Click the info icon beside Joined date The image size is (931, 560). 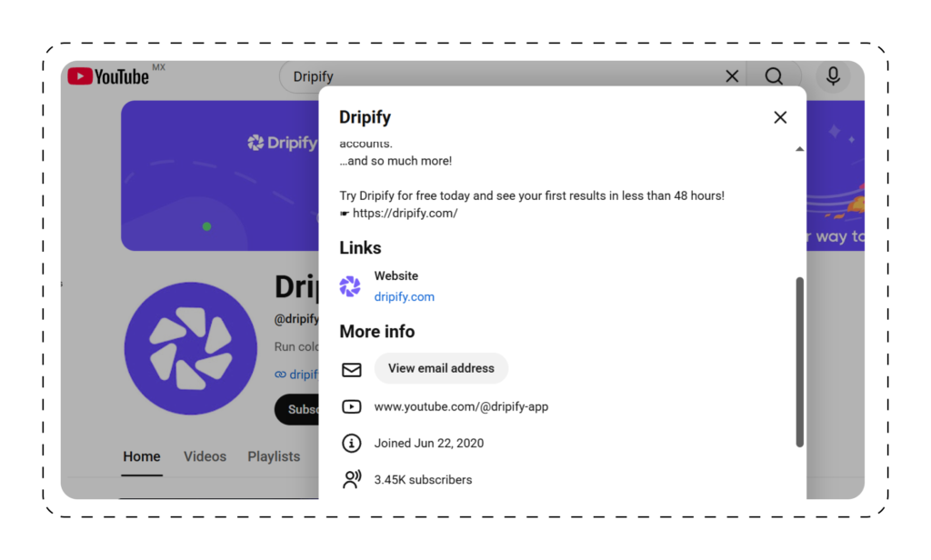coord(352,443)
